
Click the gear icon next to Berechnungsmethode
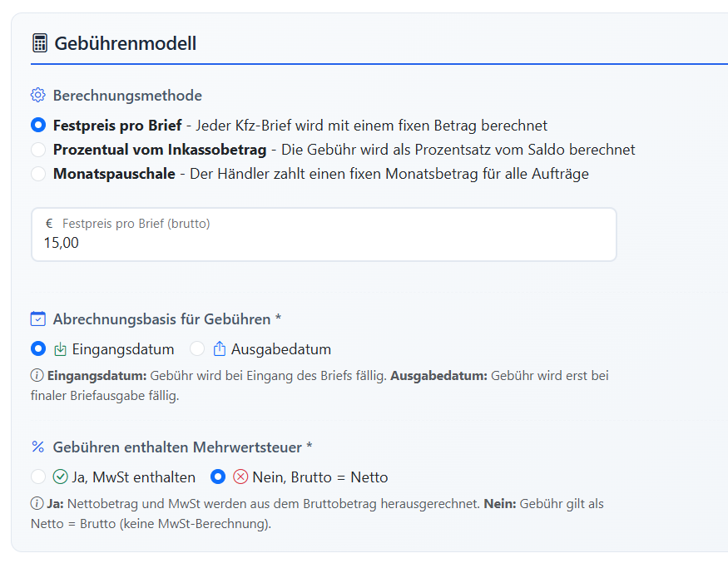pyautogui.click(x=37, y=96)
